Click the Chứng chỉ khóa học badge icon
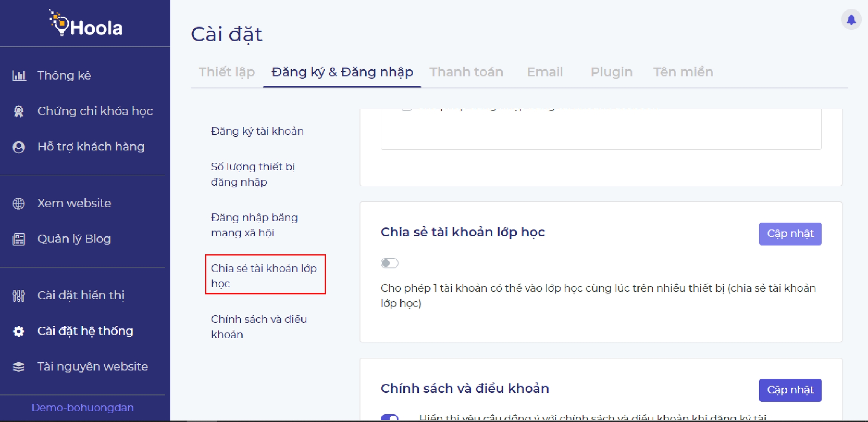The width and height of the screenshot is (868, 422). pos(19,111)
